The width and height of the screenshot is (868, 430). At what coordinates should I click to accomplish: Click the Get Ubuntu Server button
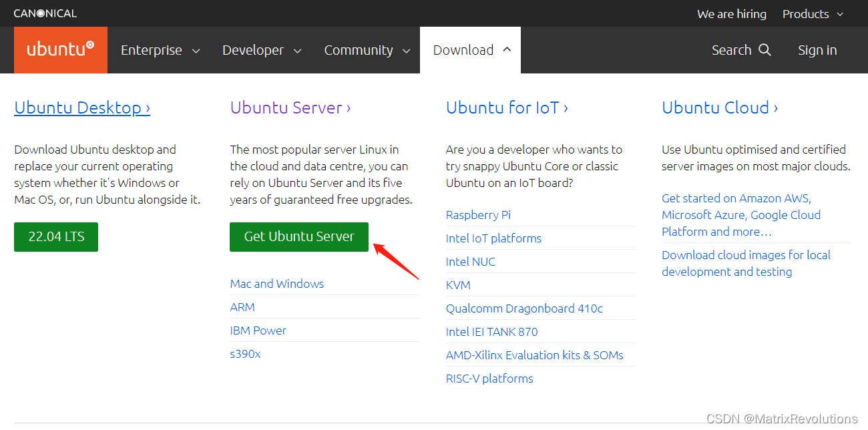(x=298, y=236)
